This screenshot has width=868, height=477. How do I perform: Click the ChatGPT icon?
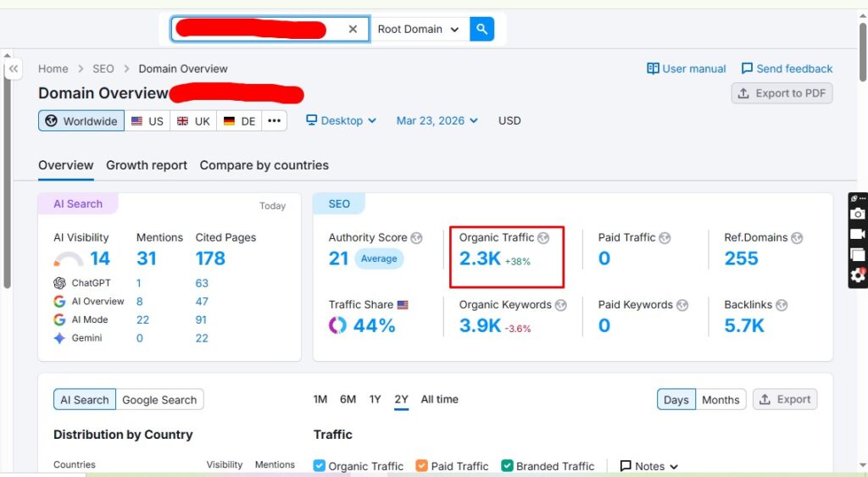59,283
